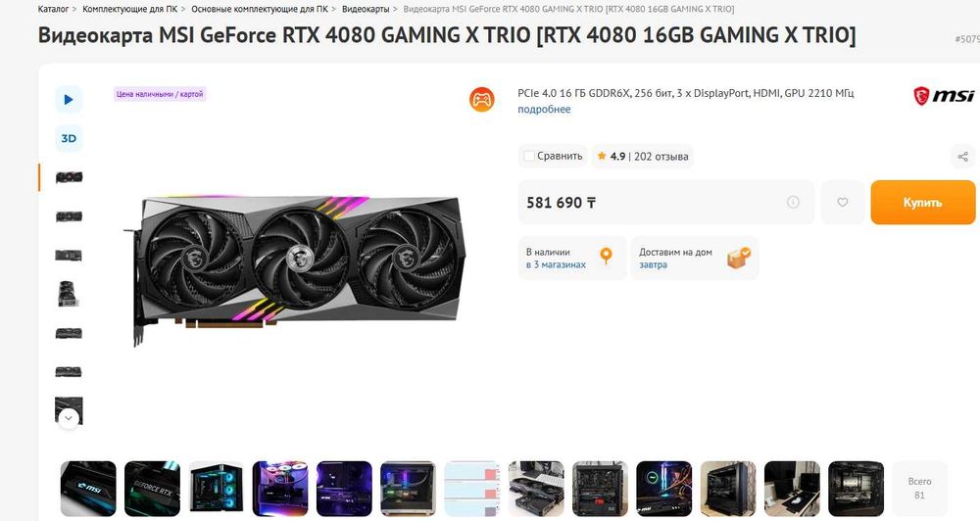
Task: Click the MSI brand logo
Action: tap(944, 96)
